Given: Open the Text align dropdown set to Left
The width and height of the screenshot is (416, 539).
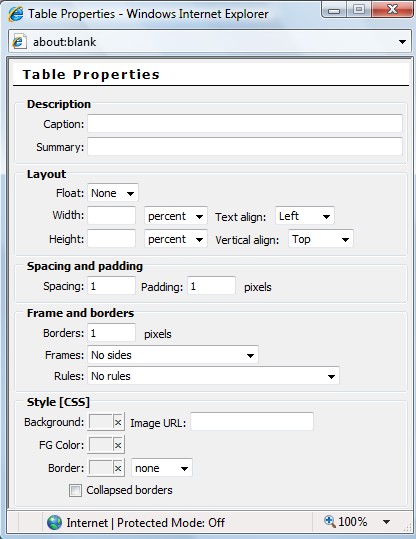Looking at the screenshot, I should (305, 216).
